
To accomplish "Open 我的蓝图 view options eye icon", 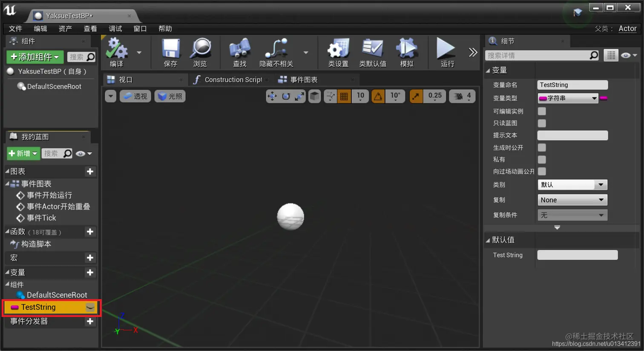I will (x=83, y=153).
